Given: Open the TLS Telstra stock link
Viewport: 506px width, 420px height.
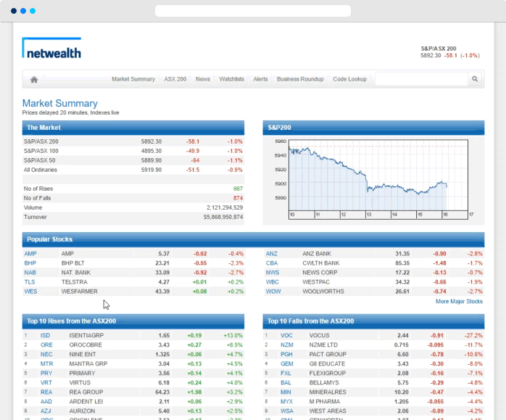Looking at the screenshot, I should (x=30, y=282).
